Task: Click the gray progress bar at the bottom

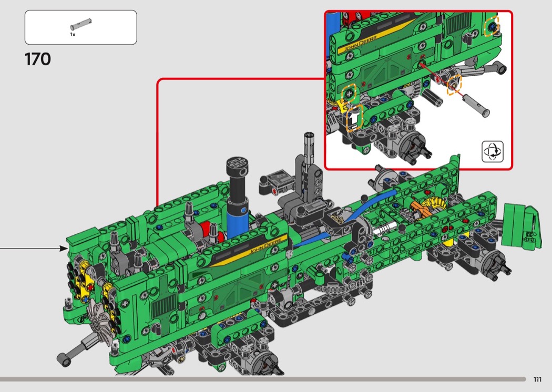Action: [263, 379]
